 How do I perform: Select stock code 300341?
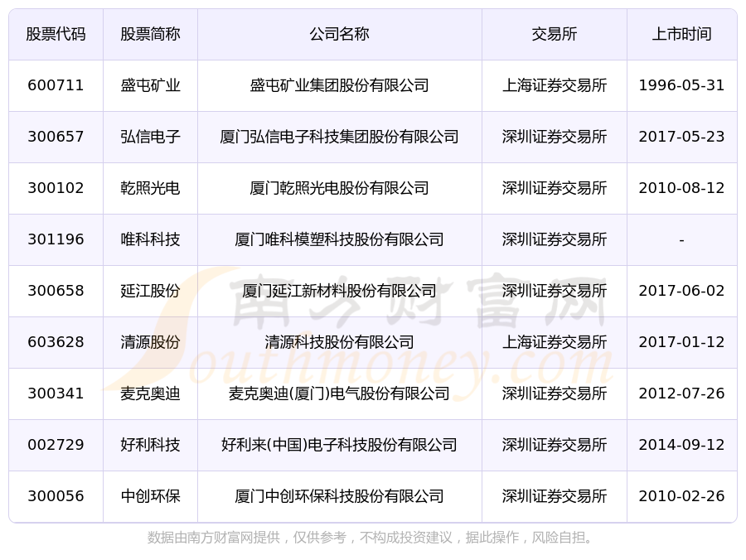coord(56,393)
